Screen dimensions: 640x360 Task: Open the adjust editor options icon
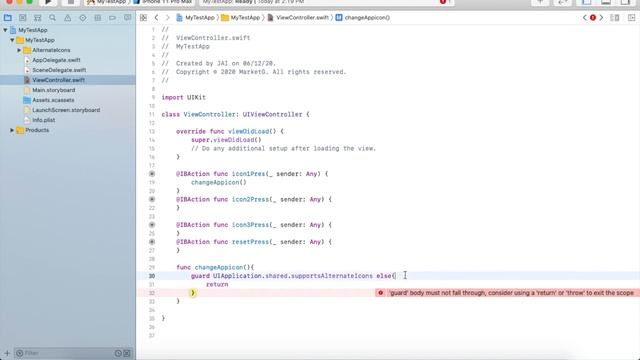point(615,18)
